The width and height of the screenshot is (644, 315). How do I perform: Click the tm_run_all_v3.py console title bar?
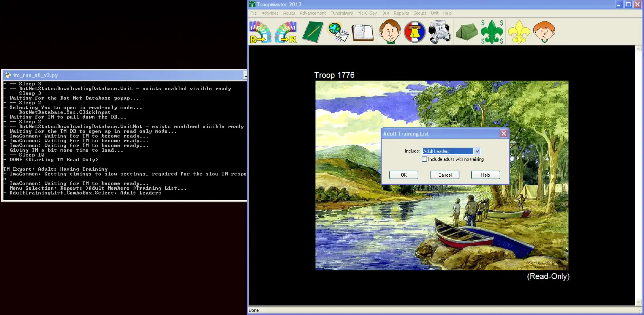(125, 75)
